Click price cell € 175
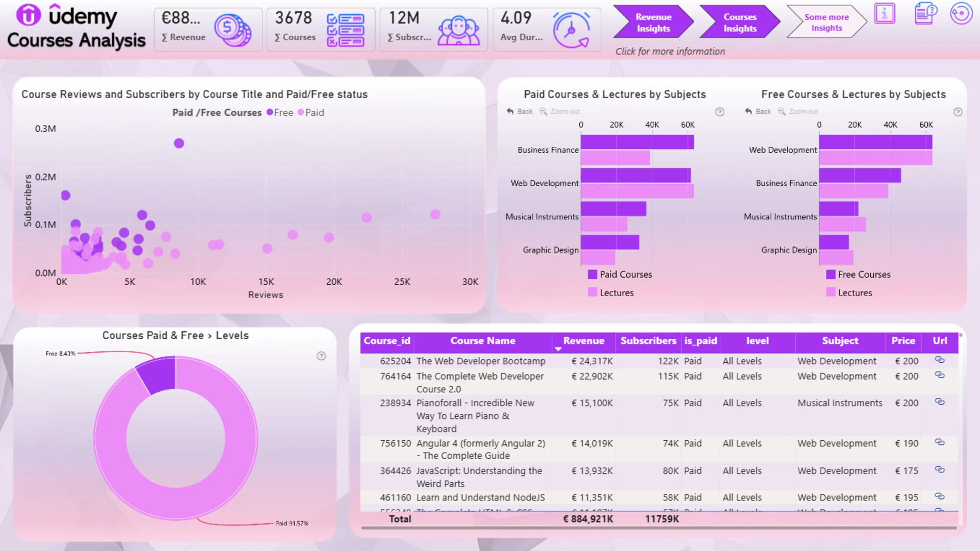This screenshot has width=980, height=551. tap(906, 470)
